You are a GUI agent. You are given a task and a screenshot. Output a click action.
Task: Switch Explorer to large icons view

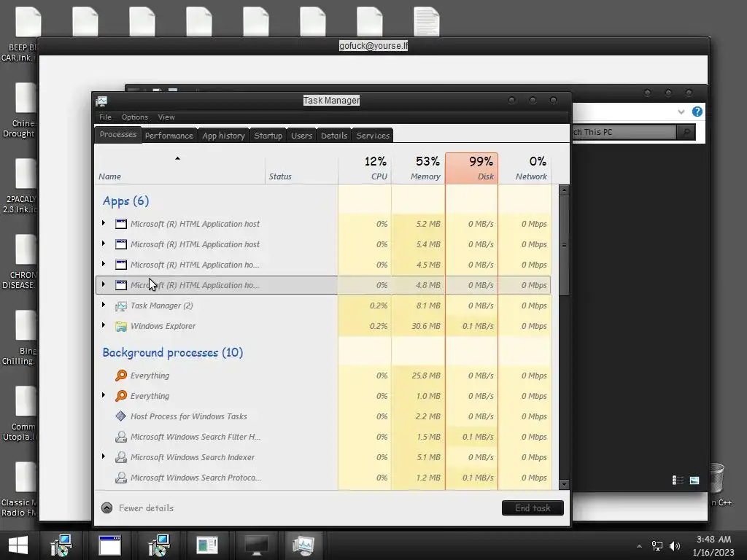694,480
